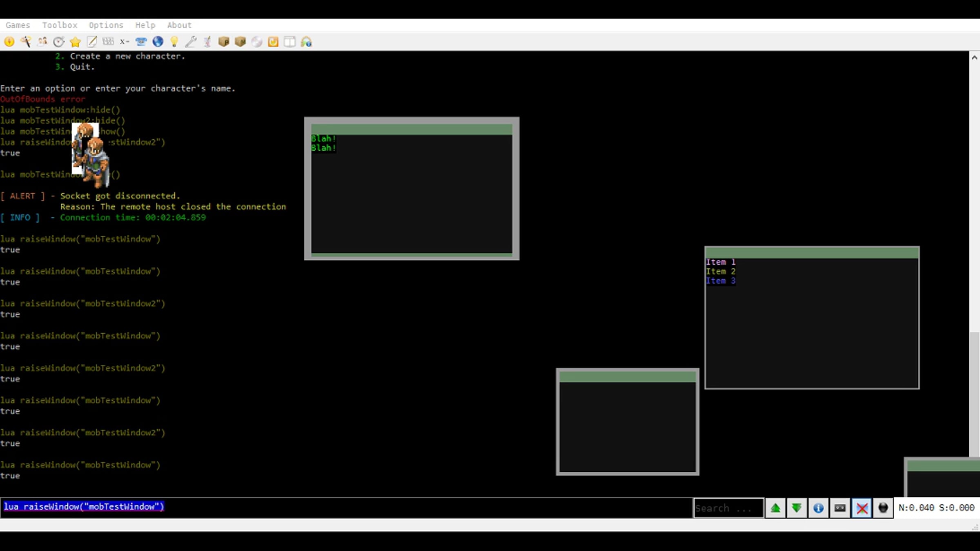This screenshot has height=551, width=980.
Task: Open the Package Manager box icon
Action: 224,42
